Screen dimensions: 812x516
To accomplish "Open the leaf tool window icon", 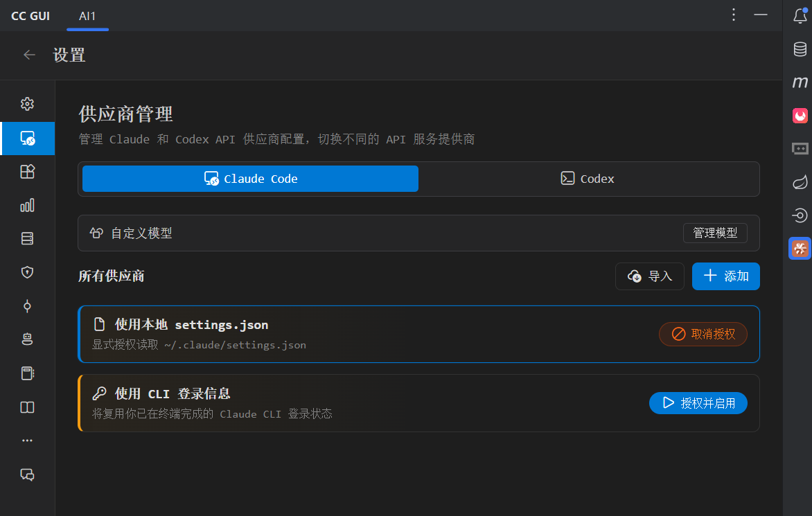I will point(800,182).
